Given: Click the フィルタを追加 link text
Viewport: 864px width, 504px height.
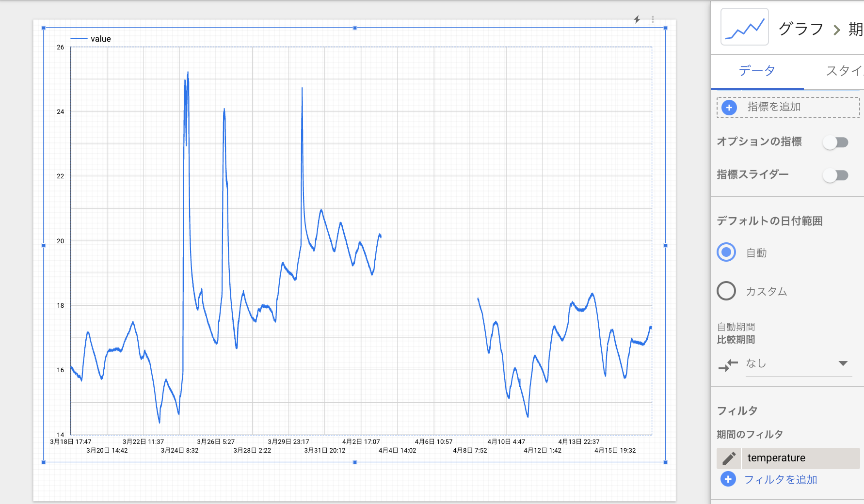Looking at the screenshot, I should 781,479.
